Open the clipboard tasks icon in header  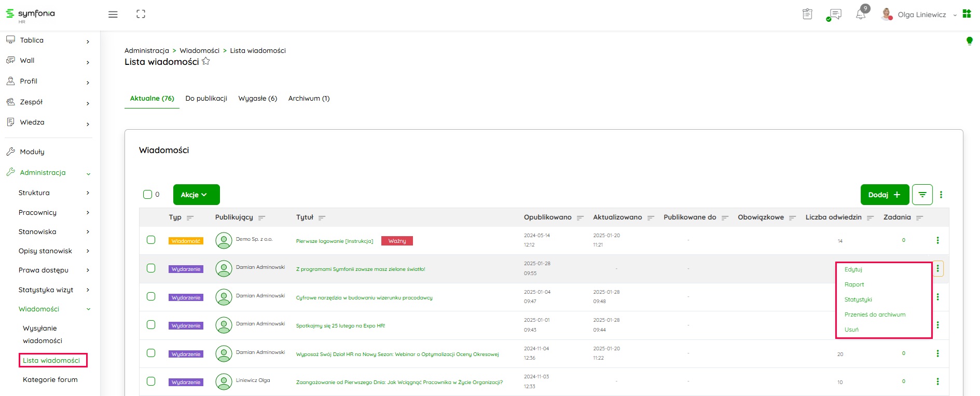pos(807,15)
